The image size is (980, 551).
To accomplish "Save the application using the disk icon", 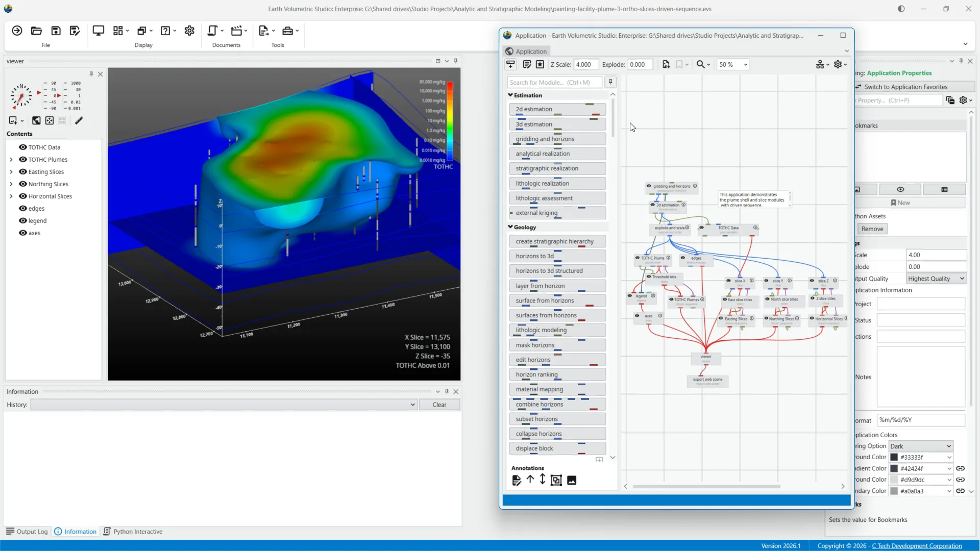I will [56, 31].
